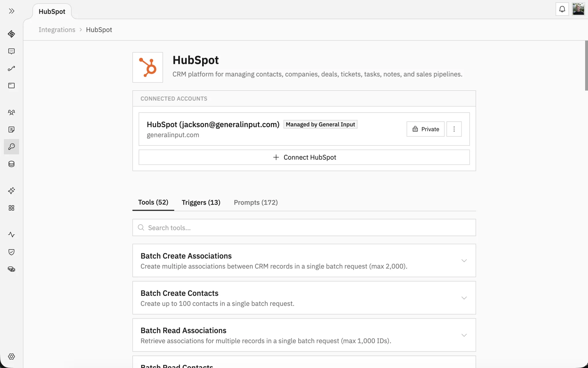Open the shield check security icon
This screenshot has width=588, height=368.
pos(11,252)
